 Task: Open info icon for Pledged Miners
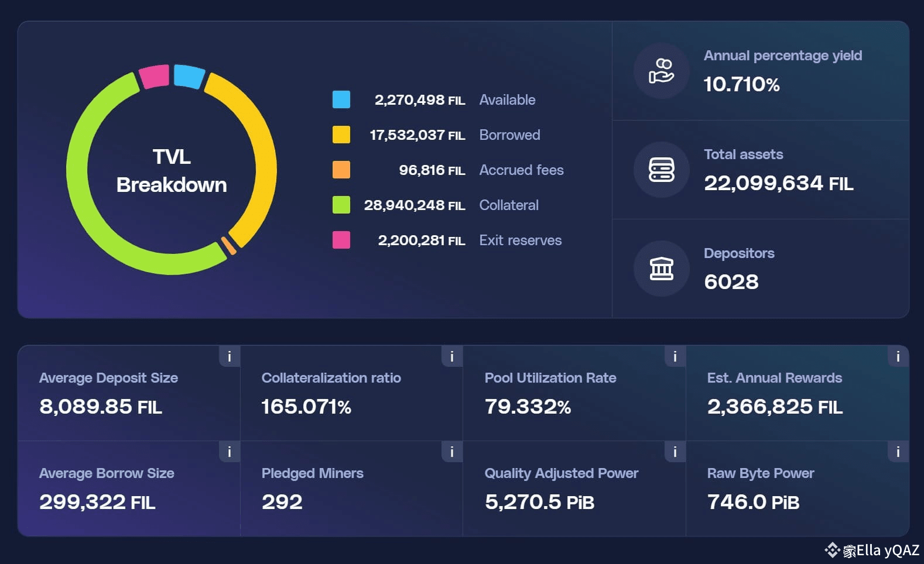(x=452, y=452)
